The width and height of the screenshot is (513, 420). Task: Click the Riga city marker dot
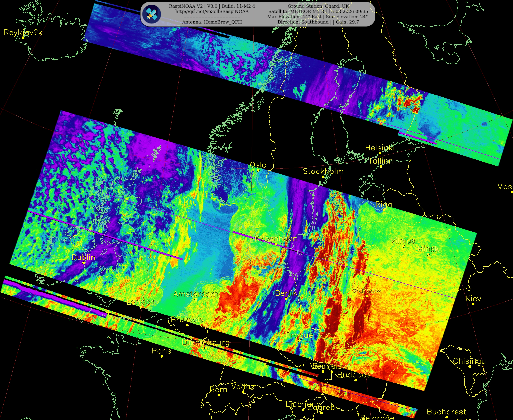coord(384,210)
